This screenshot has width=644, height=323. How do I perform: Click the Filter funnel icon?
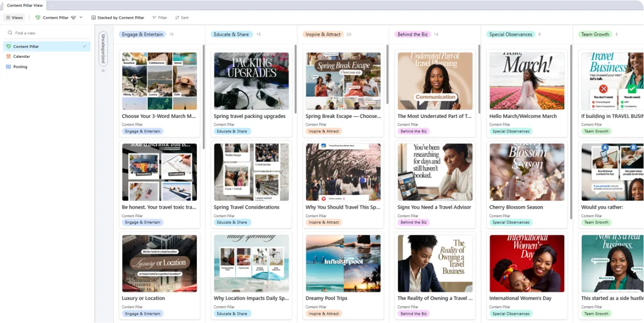point(154,18)
